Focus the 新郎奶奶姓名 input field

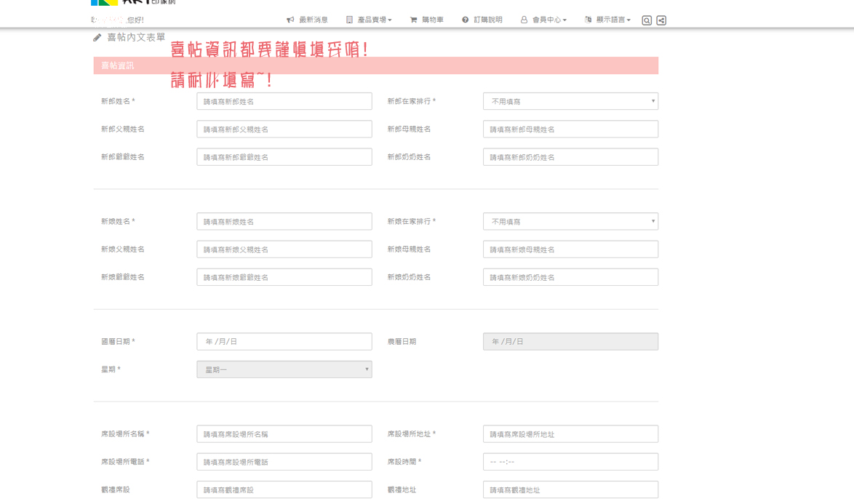click(570, 157)
